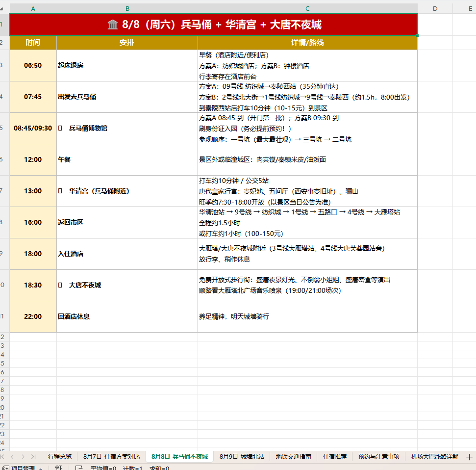Viewport: 476px width, 470px height.
Task: Select the 06:50 time cell
Action: click(33, 65)
